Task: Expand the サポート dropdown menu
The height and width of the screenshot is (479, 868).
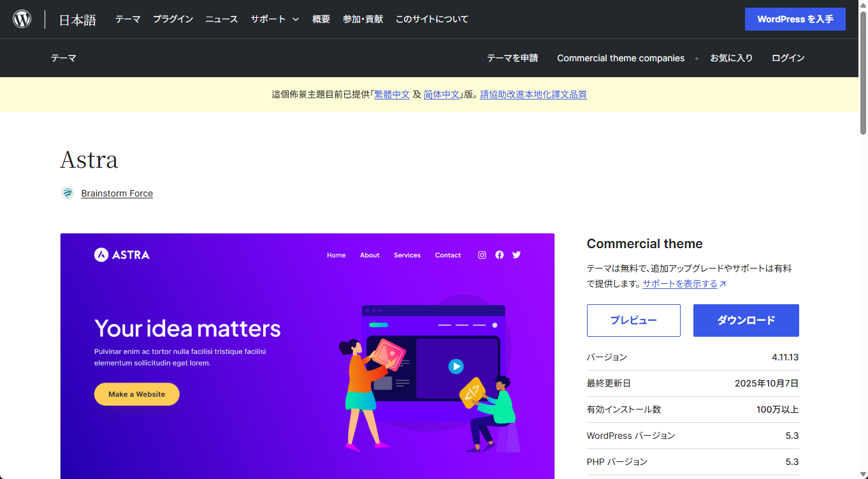Action: tap(275, 19)
